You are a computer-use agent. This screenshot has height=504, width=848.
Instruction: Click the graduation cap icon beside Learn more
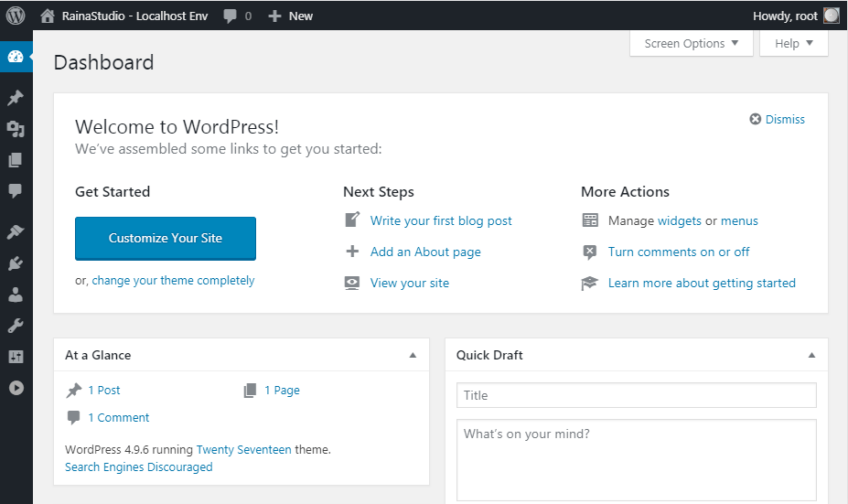(589, 283)
